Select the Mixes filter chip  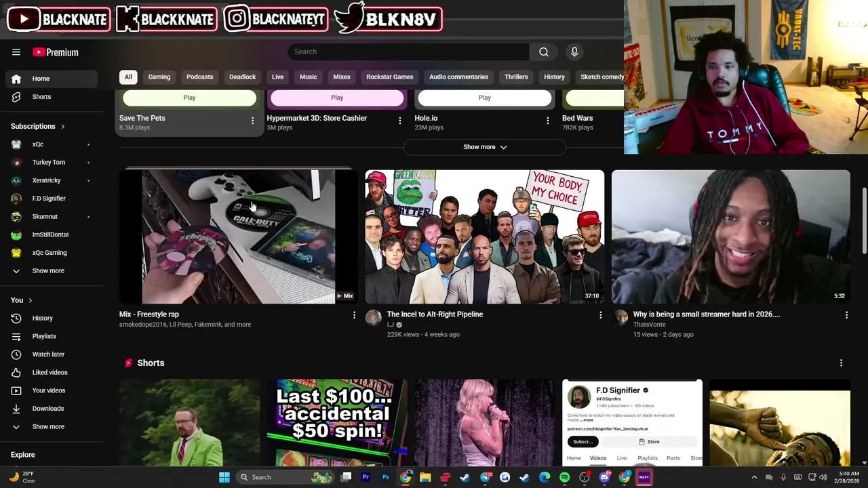coord(342,77)
